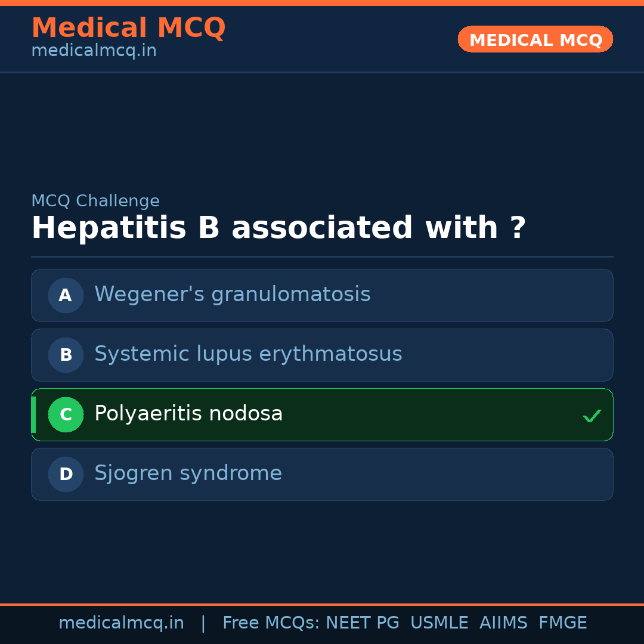Image resolution: width=644 pixels, height=644 pixels.
Task: Click the green checkmark icon
Action: pos(592,416)
